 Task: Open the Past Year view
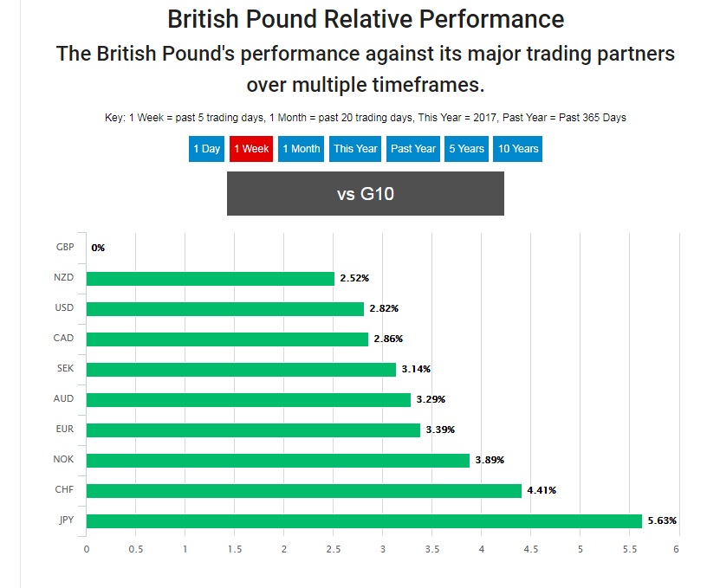413,149
